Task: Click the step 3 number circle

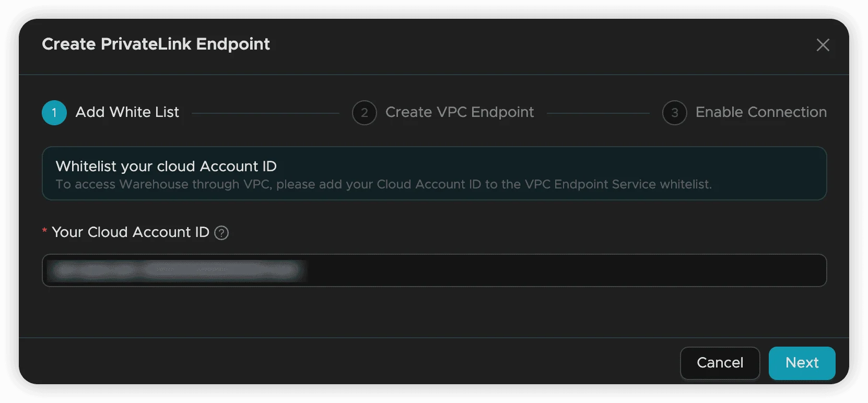Action: 674,113
